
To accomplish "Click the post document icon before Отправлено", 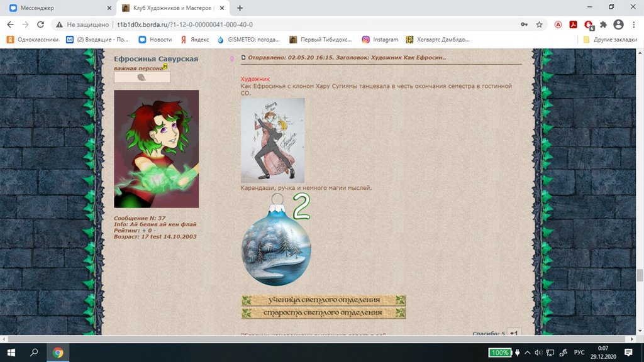I will click(x=243, y=57).
